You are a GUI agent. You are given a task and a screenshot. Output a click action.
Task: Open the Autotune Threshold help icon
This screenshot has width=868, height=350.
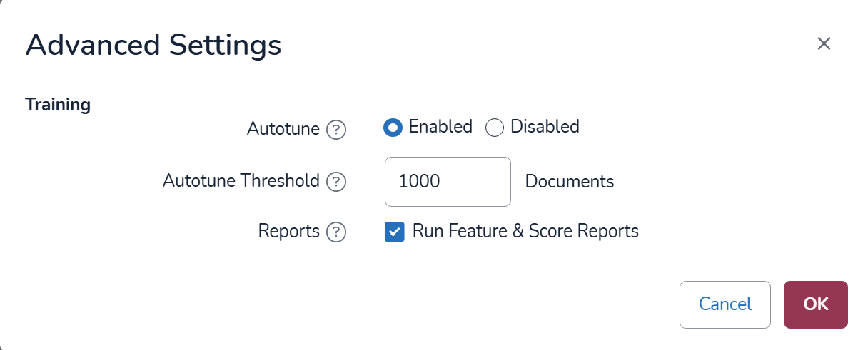pyautogui.click(x=336, y=182)
